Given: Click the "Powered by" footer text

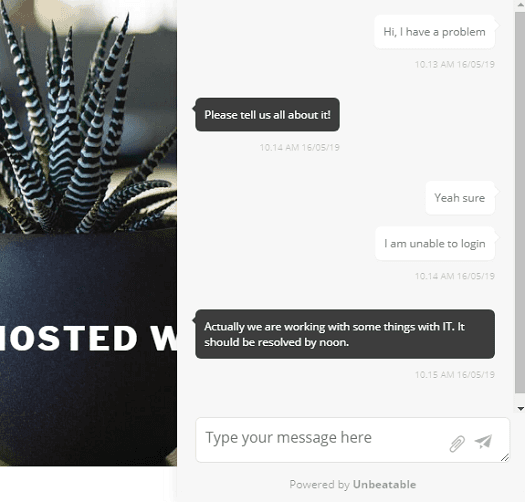Looking at the screenshot, I should (x=319, y=485).
